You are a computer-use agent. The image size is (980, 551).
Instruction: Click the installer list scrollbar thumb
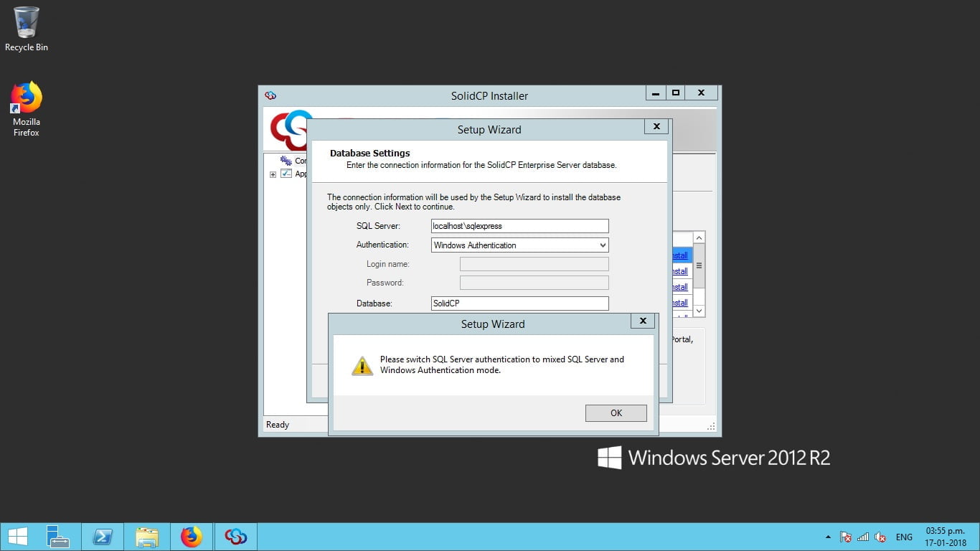699,265
